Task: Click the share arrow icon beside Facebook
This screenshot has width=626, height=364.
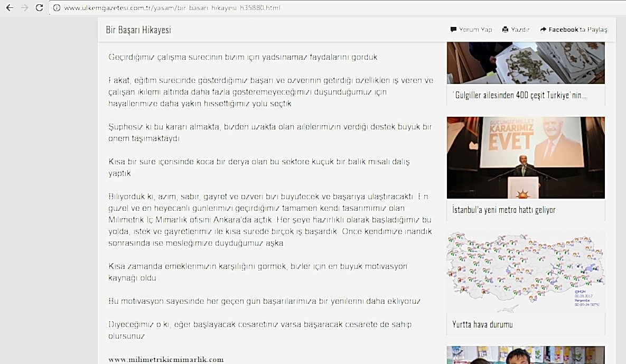Action: point(543,29)
